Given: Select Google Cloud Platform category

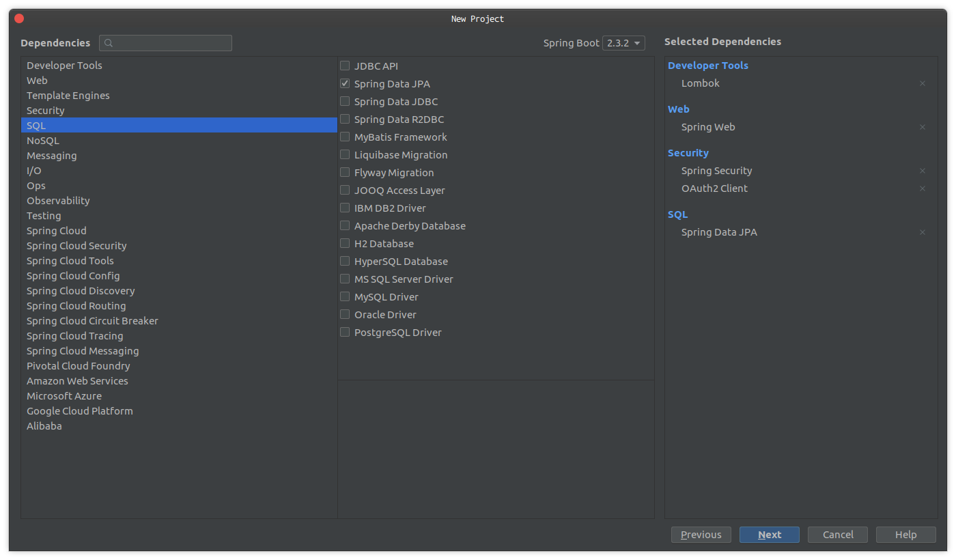Looking at the screenshot, I should 179,411.
